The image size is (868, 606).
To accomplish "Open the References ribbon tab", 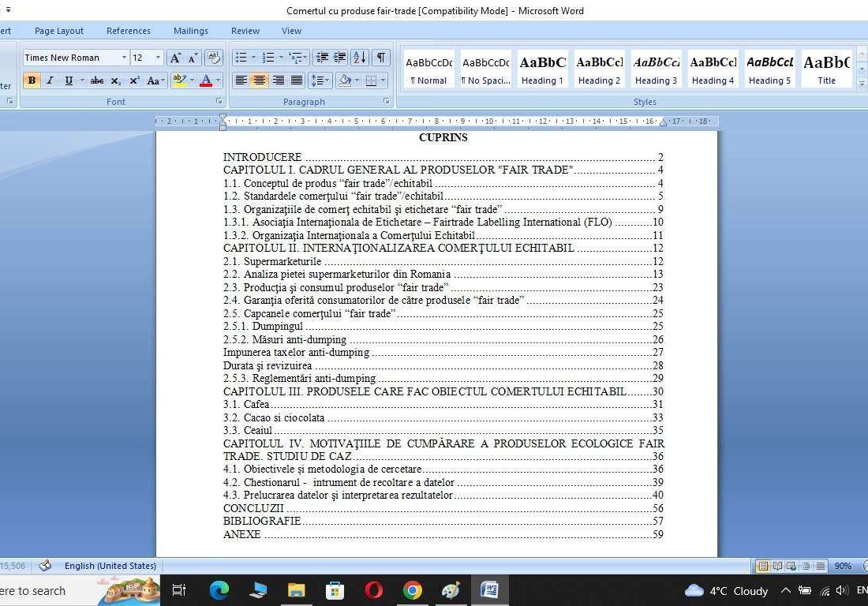I will click(128, 31).
